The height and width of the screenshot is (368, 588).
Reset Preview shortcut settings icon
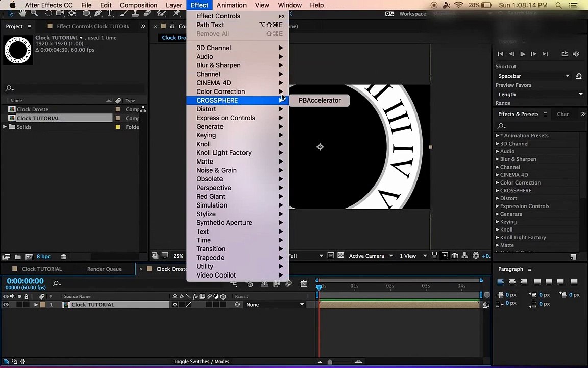point(579,76)
